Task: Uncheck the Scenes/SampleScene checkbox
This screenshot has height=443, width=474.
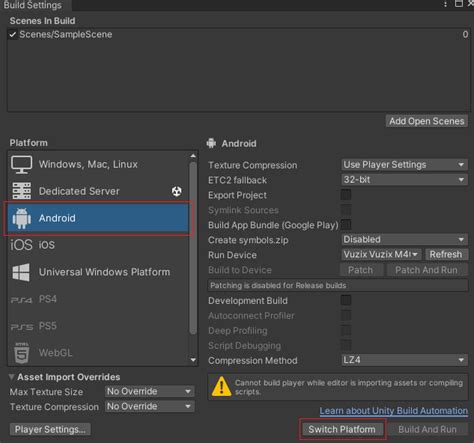Action: pyautogui.click(x=13, y=35)
